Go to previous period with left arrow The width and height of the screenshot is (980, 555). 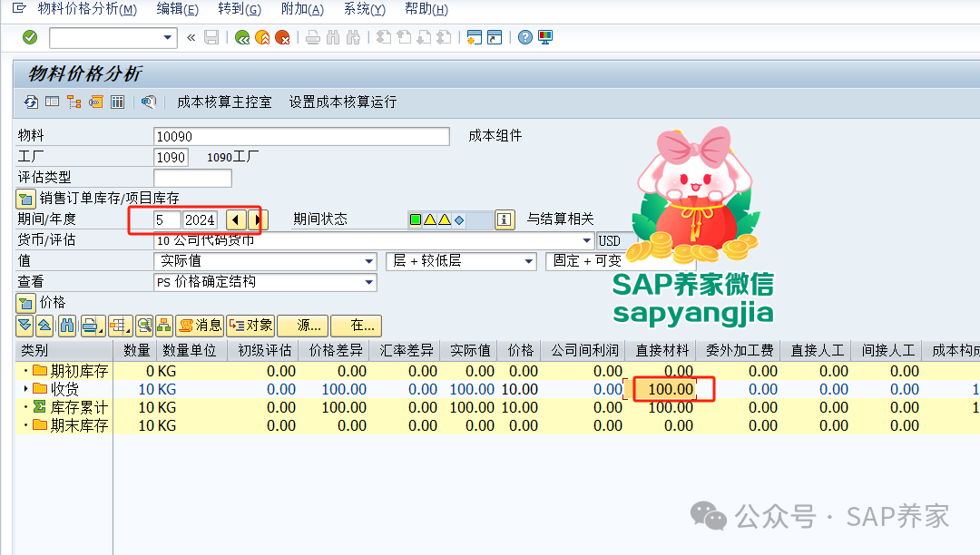tap(236, 219)
